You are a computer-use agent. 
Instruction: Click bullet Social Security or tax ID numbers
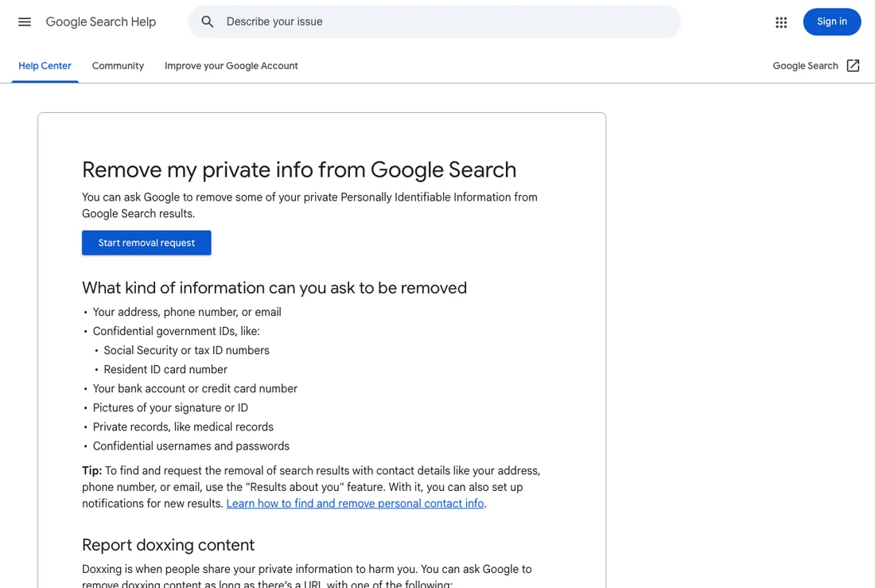(186, 350)
